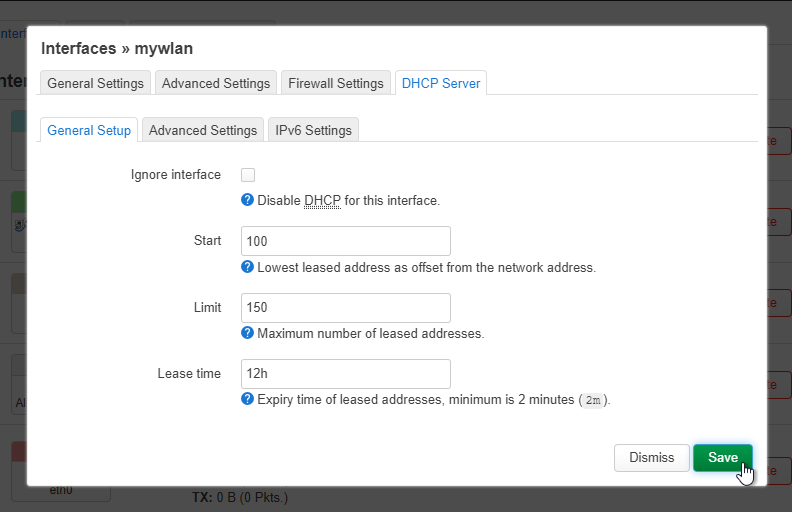The height and width of the screenshot is (512, 792).
Task: Open the DHCP Advanced Settings sub-tab
Action: [x=203, y=130]
